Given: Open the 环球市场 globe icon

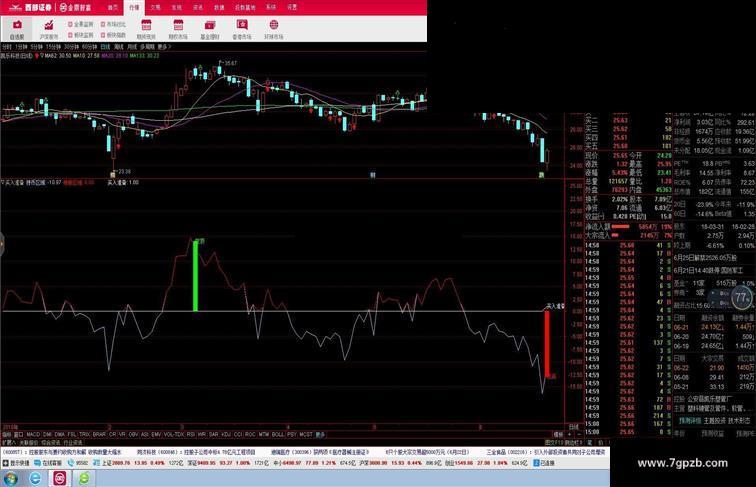Looking at the screenshot, I should [274, 29].
